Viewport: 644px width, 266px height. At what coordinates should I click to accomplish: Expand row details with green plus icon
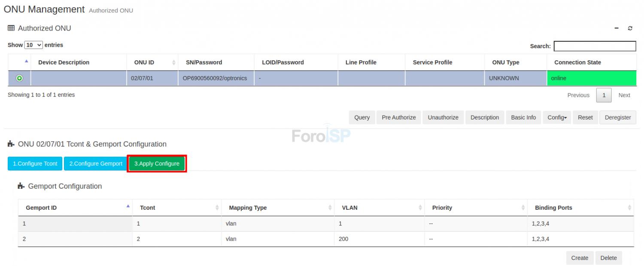pyautogui.click(x=19, y=78)
